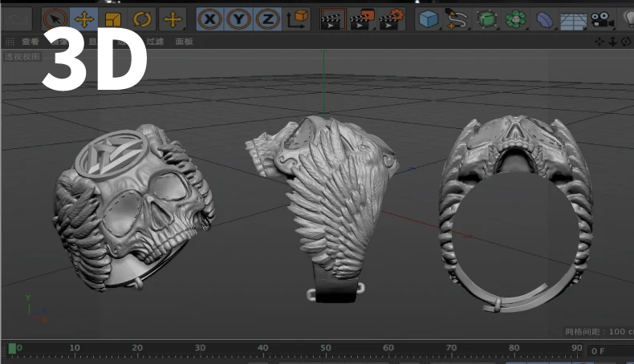Jump to frame 70 on timeline
Screen dimensions: 634x364
click(451, 348)
